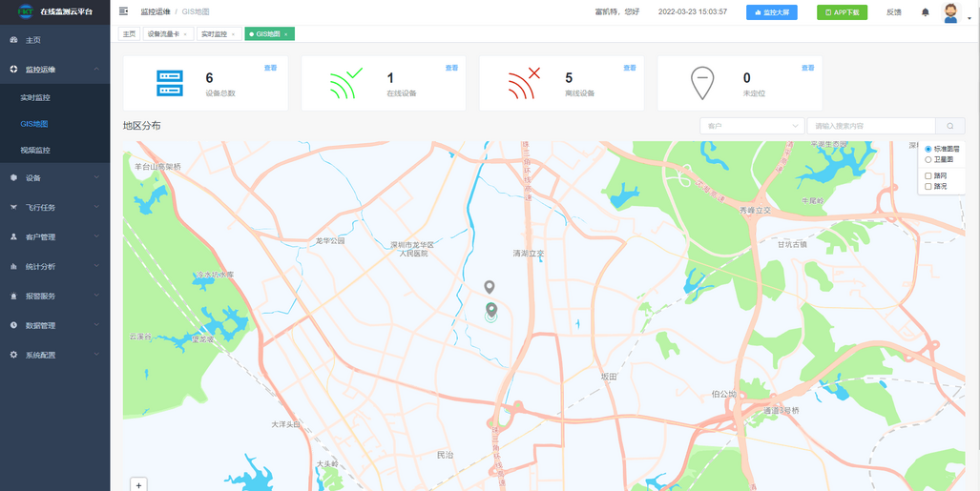The width and height of the screenshot is (980, 491).
Task: Click the search magnifier button
Action: [949, 126]
